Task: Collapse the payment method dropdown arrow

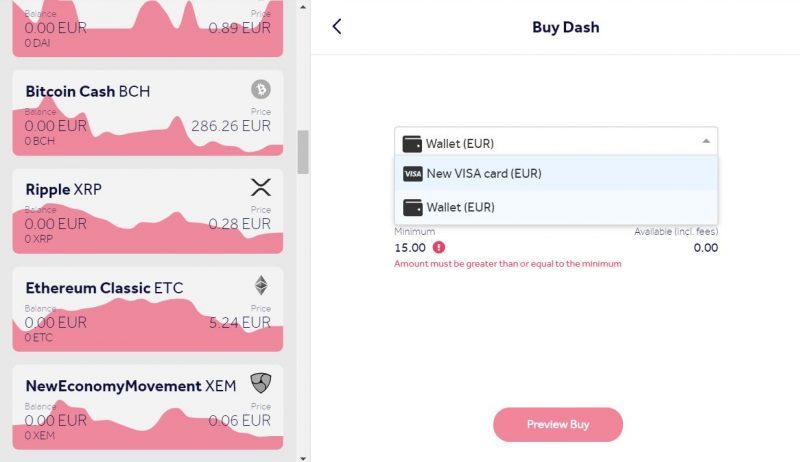Action: 706,141
